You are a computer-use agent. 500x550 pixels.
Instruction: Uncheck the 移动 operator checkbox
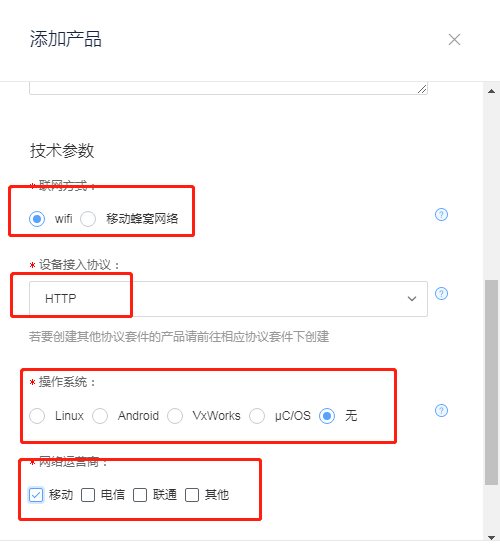(36, 495)
